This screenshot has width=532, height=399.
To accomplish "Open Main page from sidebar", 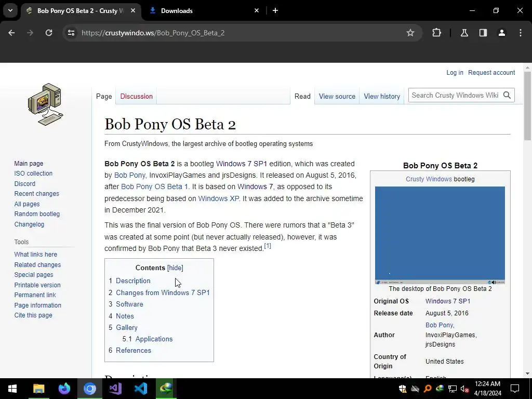I will tap(29, 164).
